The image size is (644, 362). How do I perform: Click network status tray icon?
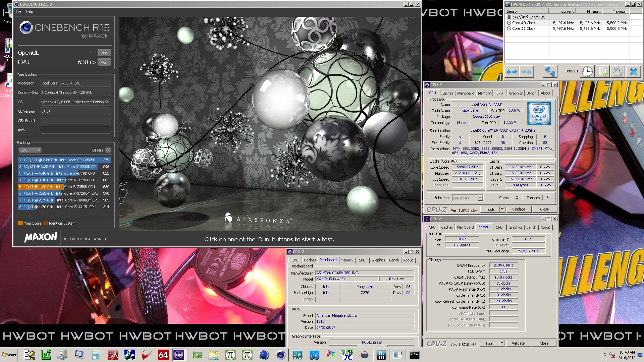click(x=612, y=355)
